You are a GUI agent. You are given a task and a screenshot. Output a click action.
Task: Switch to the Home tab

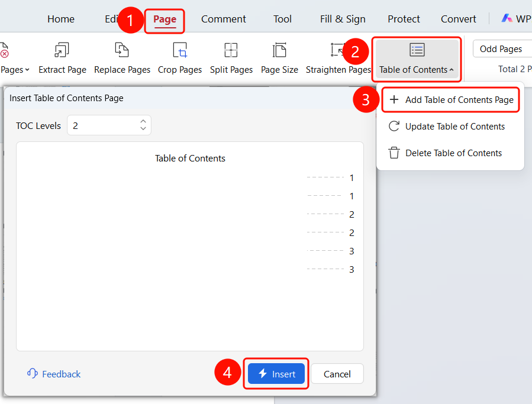tap(61, 19)
